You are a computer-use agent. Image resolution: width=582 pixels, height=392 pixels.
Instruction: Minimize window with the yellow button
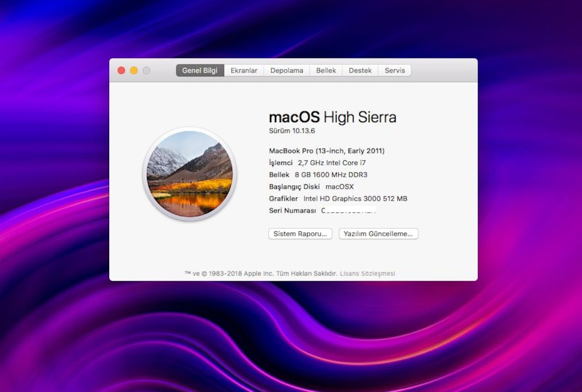click(134, 70)
